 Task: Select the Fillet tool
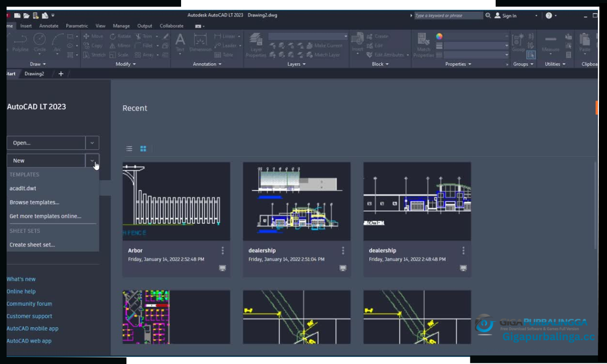[144, 45]
